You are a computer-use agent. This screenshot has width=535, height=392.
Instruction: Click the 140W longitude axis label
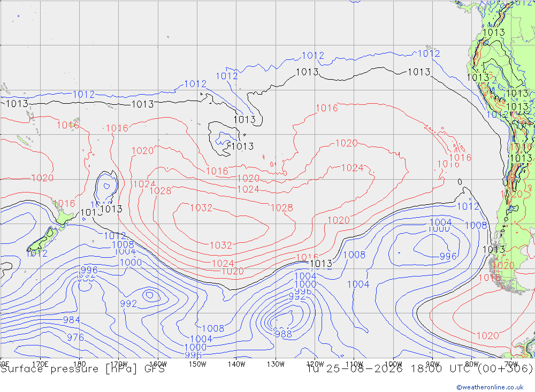236,364
